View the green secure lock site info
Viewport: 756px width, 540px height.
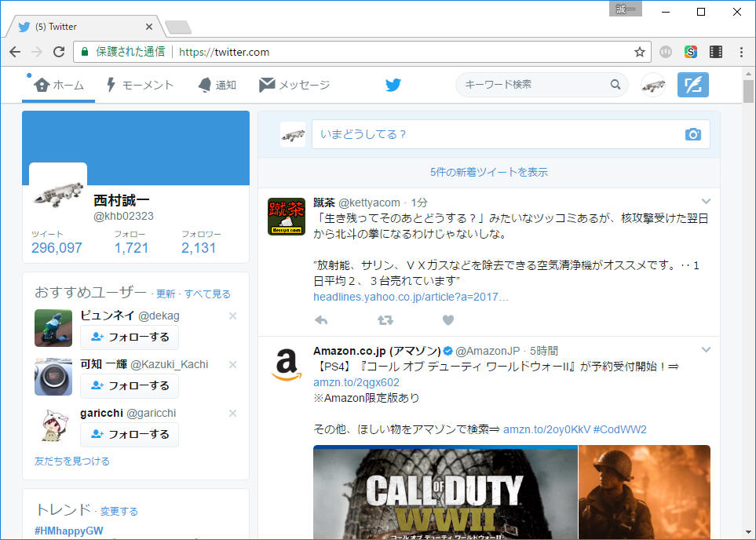click(85, 52)
